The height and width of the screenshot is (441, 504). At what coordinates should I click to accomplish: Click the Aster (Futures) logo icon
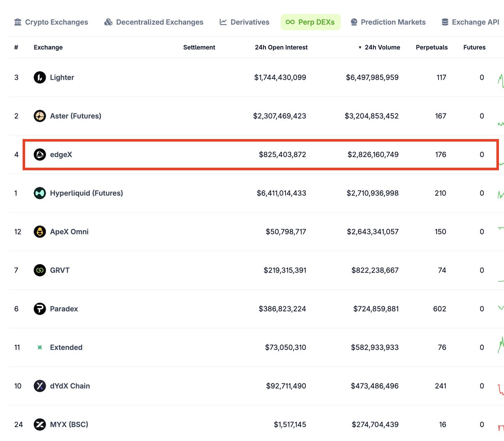click(40, 116)
